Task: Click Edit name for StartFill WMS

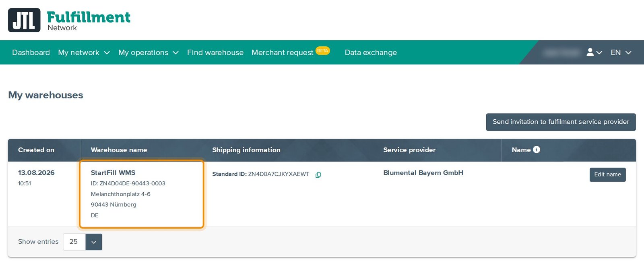Action: pyautogui.click(x=608, y=174)
